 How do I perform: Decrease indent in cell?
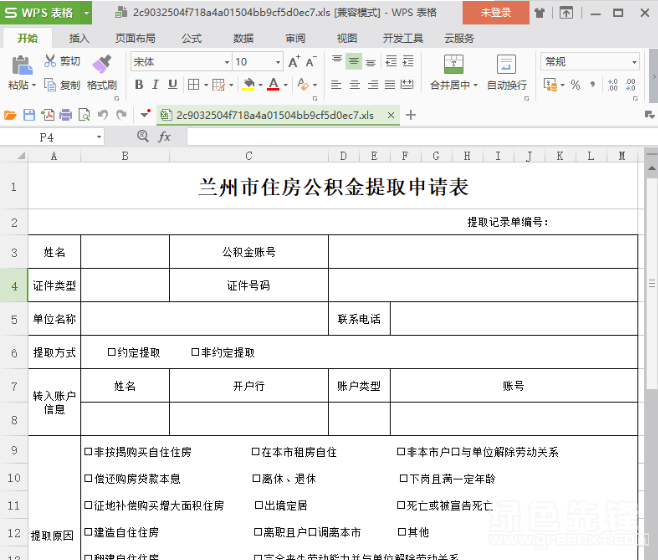pos(391,61)
